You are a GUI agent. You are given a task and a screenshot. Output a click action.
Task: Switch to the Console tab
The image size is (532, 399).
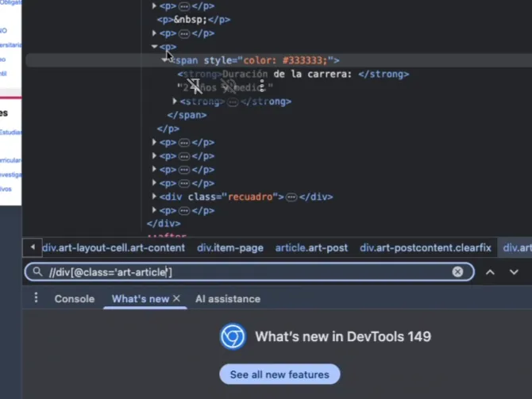pyautogui.click(x=75, y=299)
